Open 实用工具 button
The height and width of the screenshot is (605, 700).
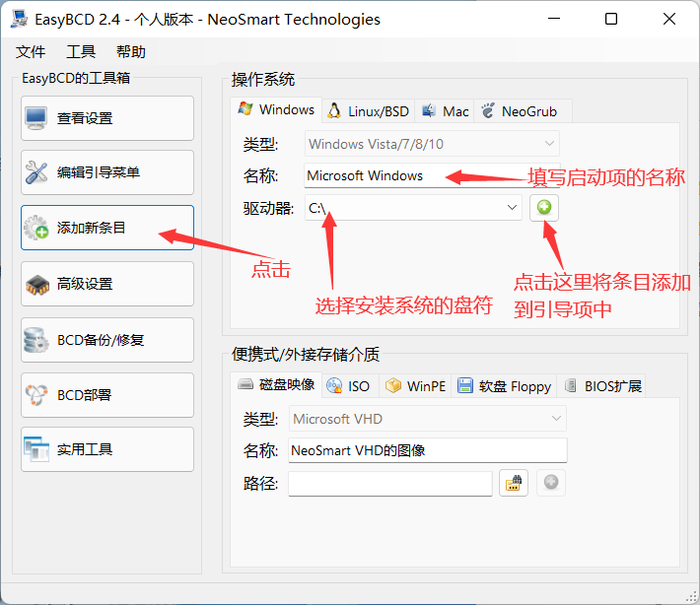coord(107,449)
